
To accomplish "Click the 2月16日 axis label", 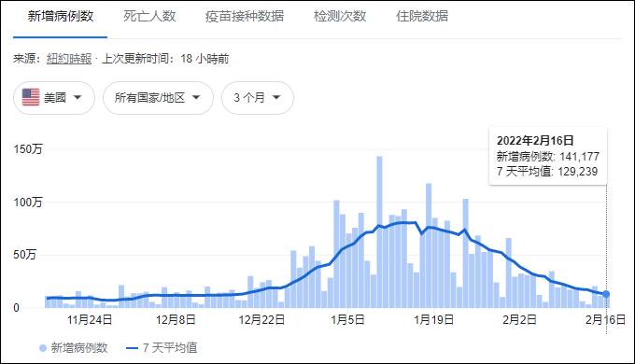I will point(605,320).
